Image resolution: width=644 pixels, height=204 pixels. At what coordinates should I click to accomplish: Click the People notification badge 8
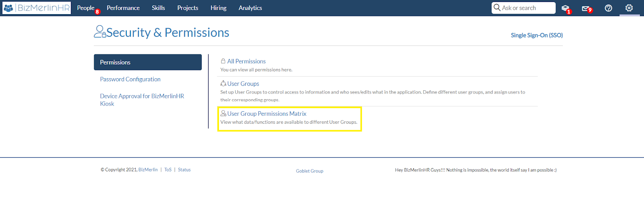[x=97, y=12]
